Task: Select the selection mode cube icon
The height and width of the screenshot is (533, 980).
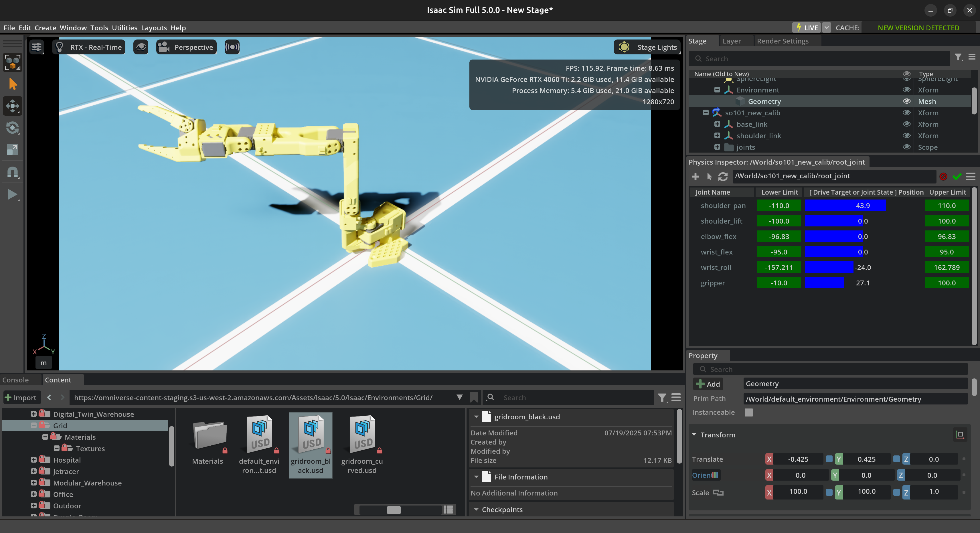Action: (13, 62)
